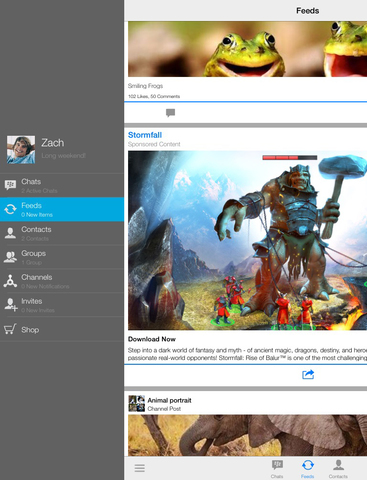Open the Animal portrait channel avatar

(x=137, y=404)
